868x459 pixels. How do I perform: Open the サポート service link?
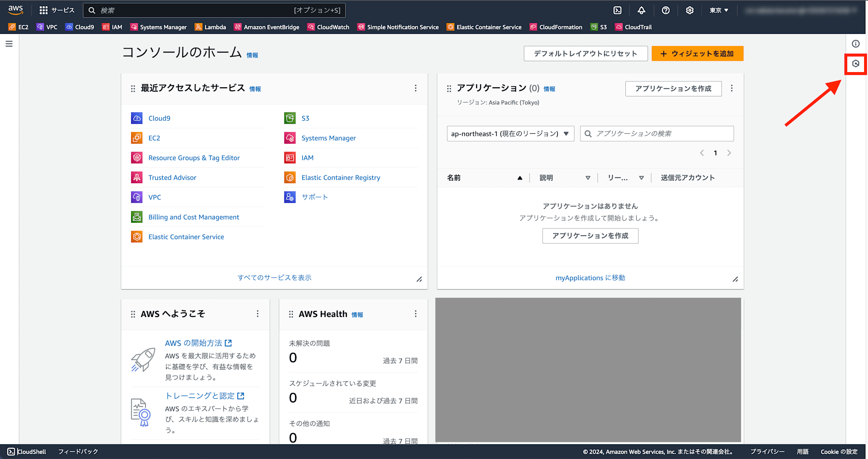(x=315, y=197)
